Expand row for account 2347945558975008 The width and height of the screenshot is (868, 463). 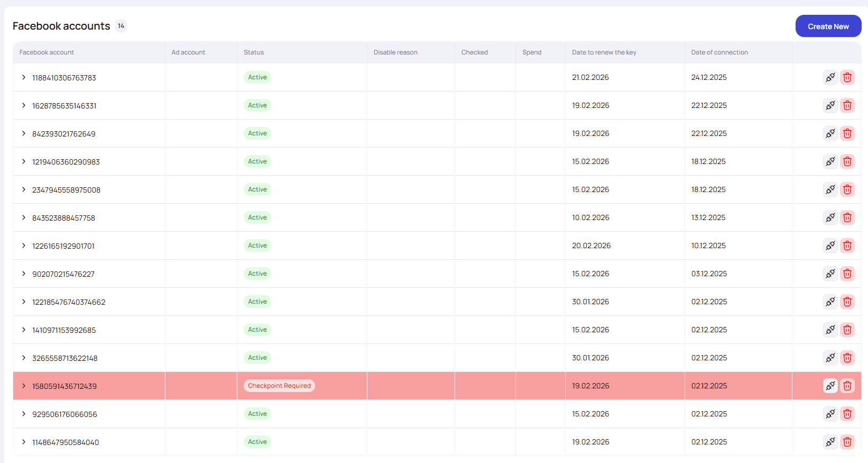[x=24, y=189]
